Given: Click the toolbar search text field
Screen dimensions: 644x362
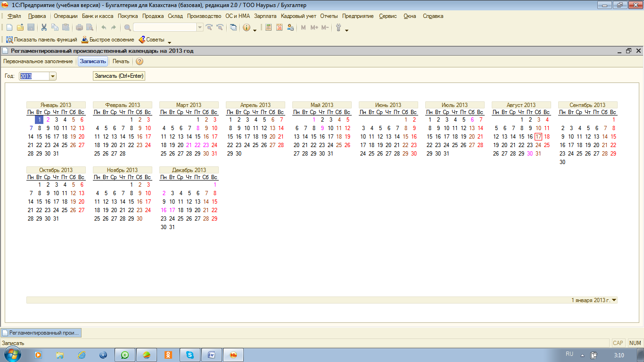Looking at the screenshot, I should tap(165, 28).
